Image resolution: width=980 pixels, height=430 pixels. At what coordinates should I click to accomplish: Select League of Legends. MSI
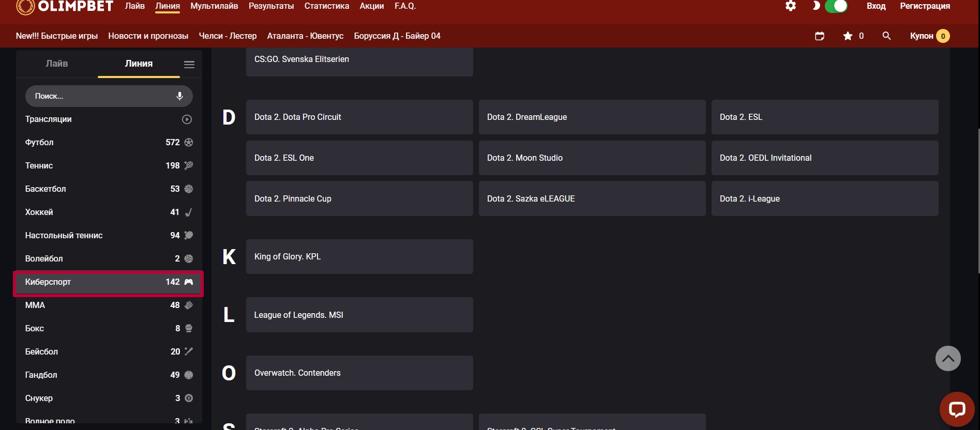point(359,315)
